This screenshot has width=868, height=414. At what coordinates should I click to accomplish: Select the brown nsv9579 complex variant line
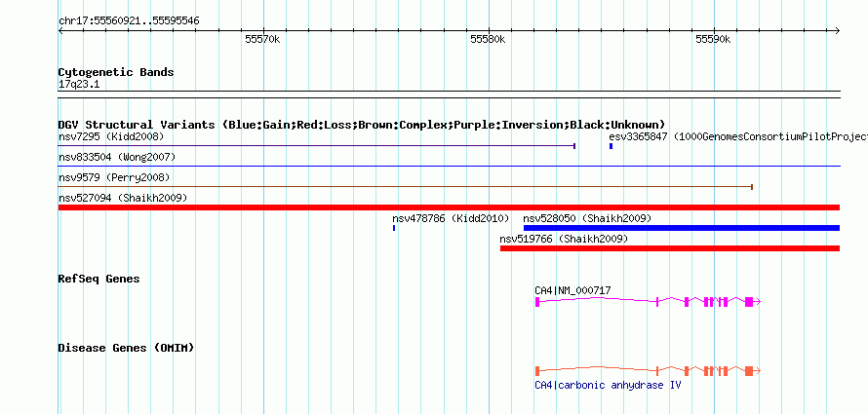(406, 187)
